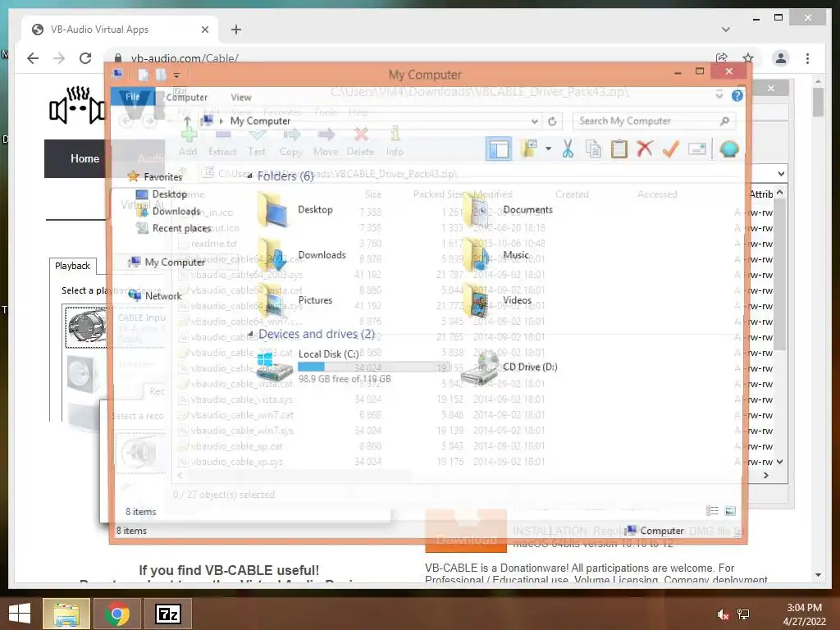The width and height of the screenshot is (840, 630).
Task: Select the Desktop folder icon
Action: 272,210
